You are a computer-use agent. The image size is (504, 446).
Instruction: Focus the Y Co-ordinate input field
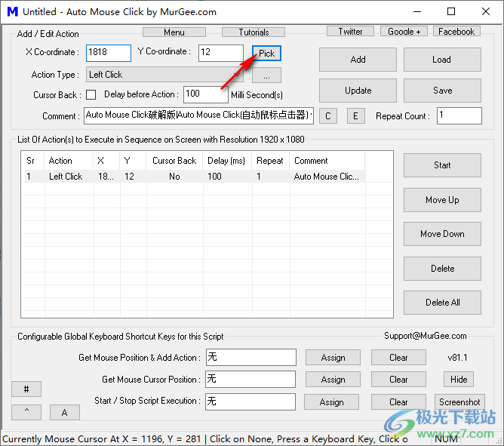221,53
